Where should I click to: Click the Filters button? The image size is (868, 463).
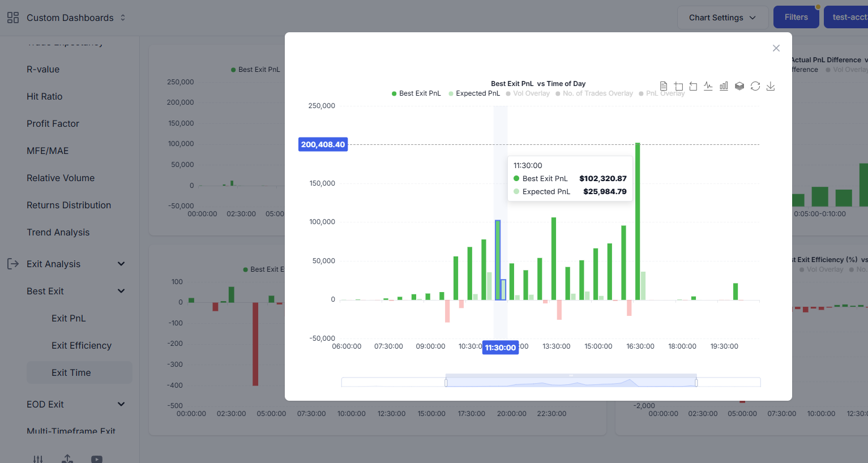click(796, 18)
